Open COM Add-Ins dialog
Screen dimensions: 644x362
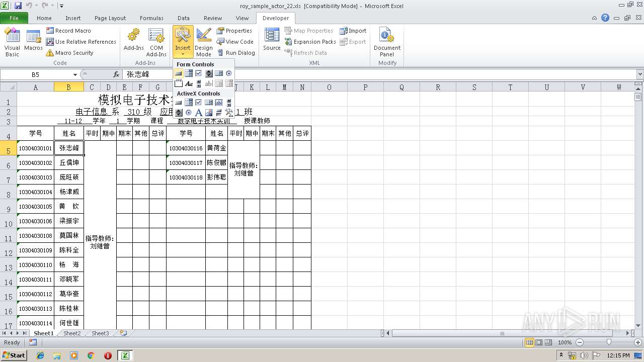pos(156,42)
